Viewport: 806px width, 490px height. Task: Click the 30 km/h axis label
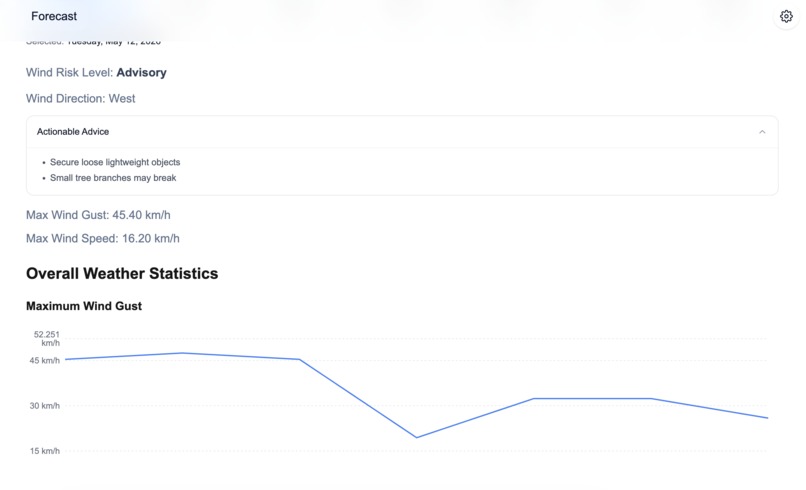pos(45,406)
